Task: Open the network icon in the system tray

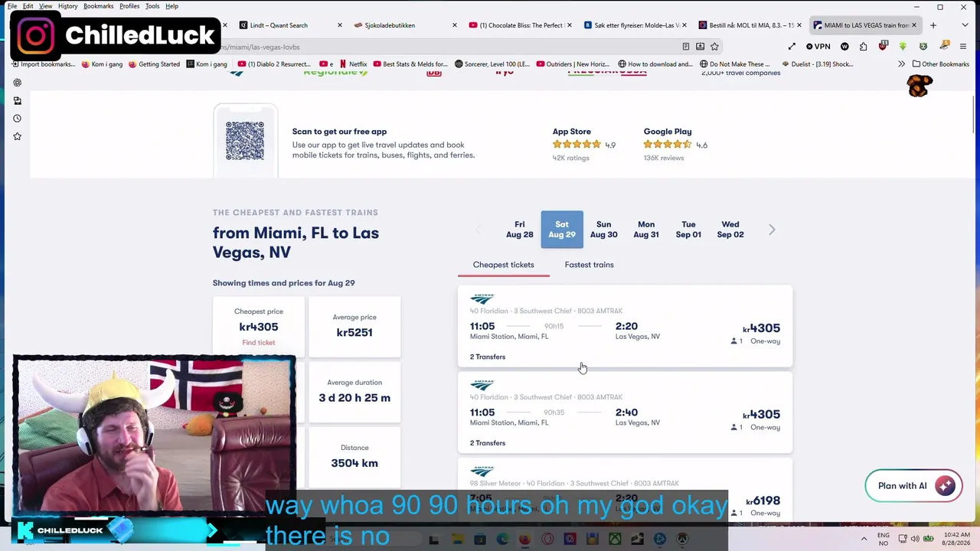Action: [903, 540]
